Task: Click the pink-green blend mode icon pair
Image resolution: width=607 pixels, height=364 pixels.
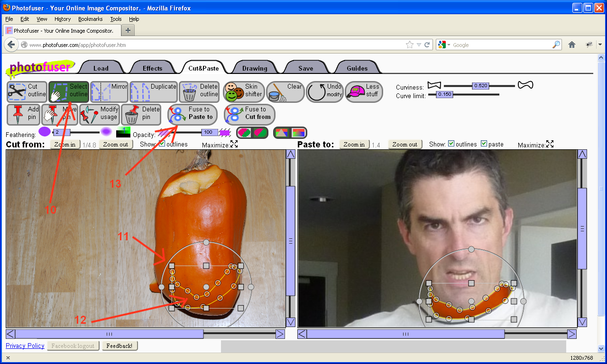Action: click(252, 133)
